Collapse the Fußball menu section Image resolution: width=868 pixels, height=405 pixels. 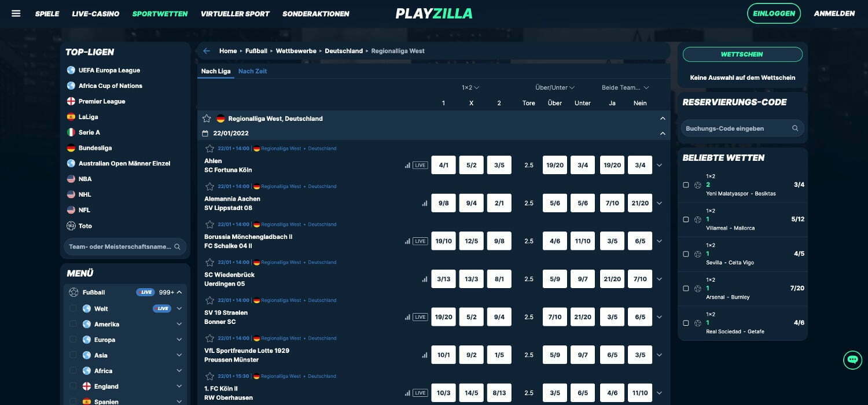click(179, 292)
